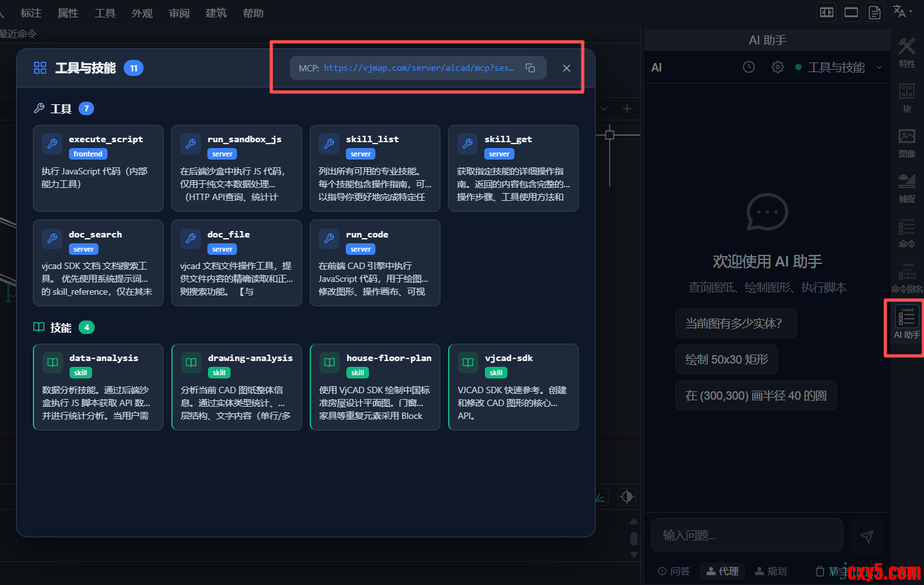Open the 审阅 menu
Viewport: 924px width, 585px height.
(179, 13)
